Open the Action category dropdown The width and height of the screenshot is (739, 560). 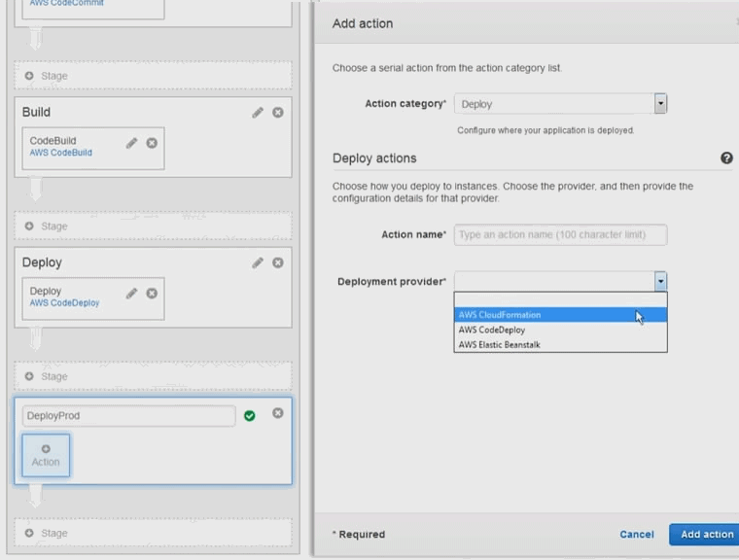click(660, 104)
